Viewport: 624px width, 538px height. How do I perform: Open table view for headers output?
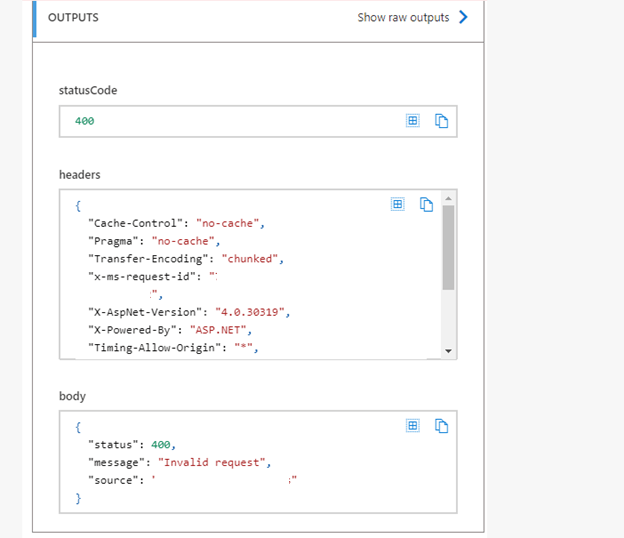[398, 205]
